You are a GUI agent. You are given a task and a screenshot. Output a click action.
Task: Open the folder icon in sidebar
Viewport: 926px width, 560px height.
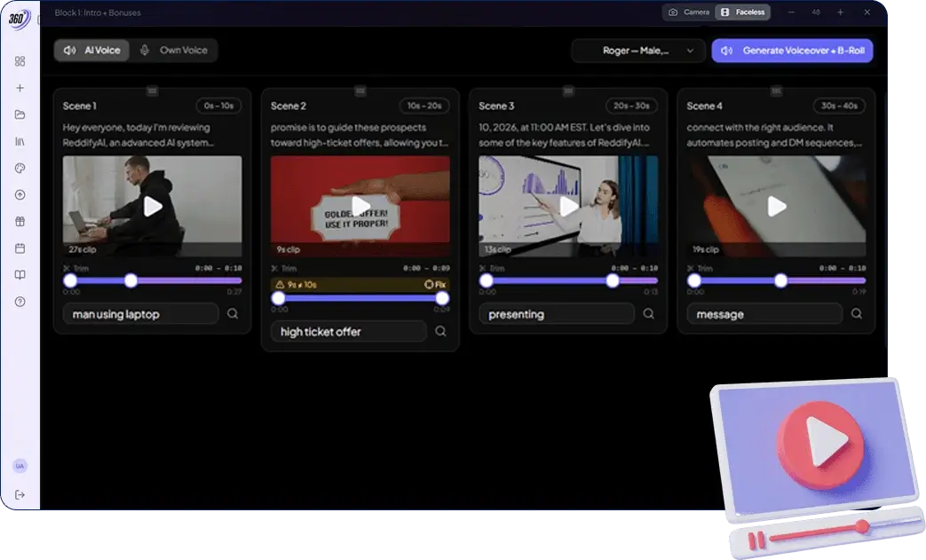[20, 114]
